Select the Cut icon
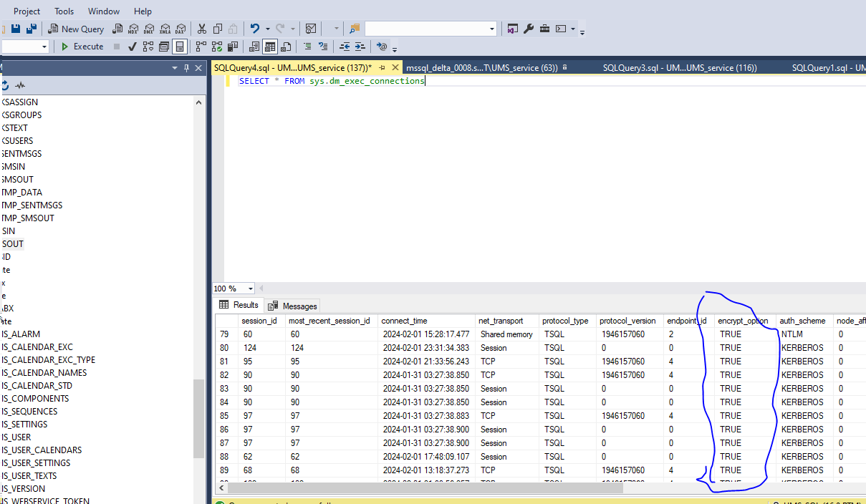This screenshot has height=504, width=866. (203, 29)
